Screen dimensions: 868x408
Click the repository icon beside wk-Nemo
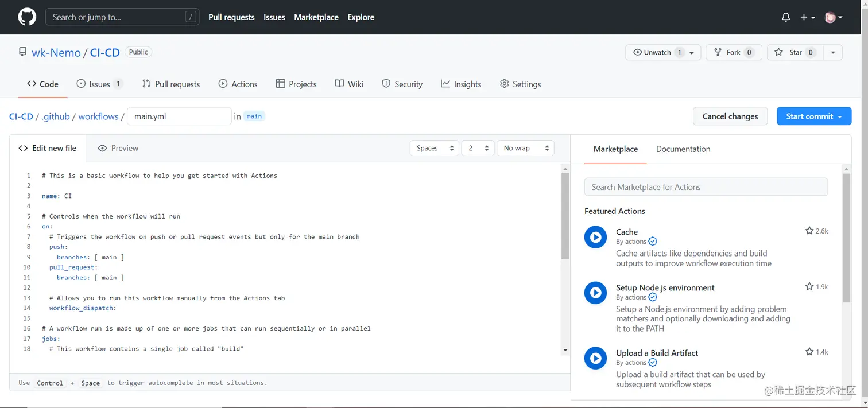pos(22,52)
